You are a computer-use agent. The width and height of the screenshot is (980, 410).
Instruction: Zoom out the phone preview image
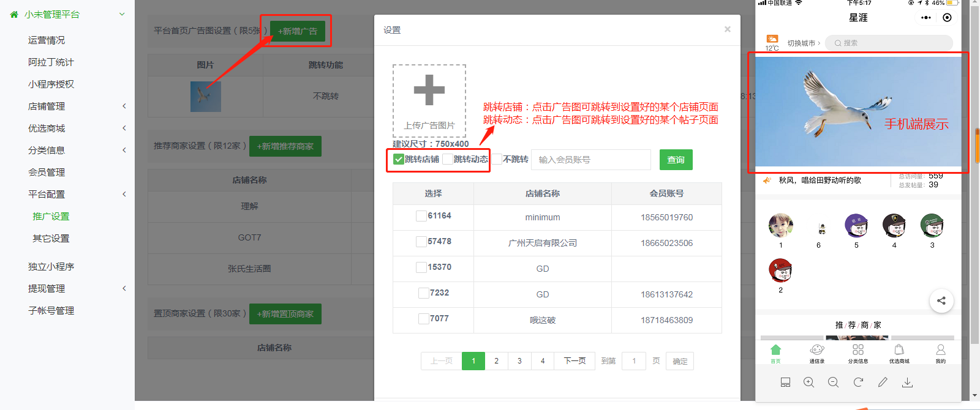(833, 382)
